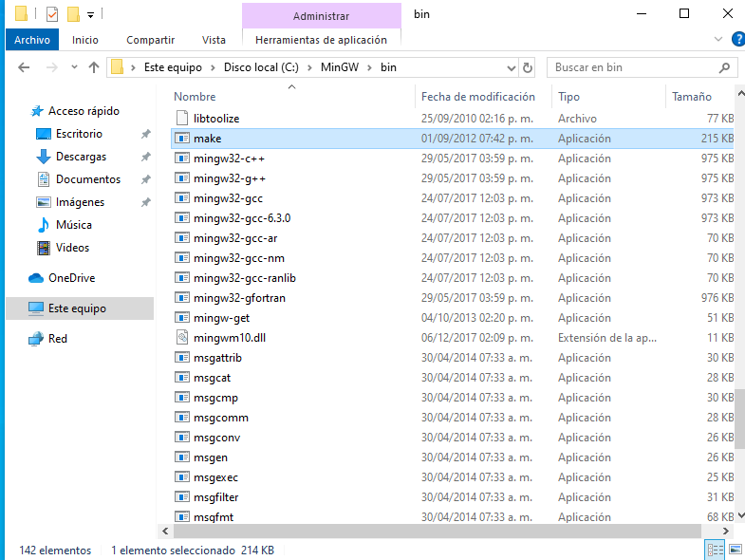Click the Properties icon in title bar
Image resolution: width=745 pixels, height=560 pixels.
51,14
